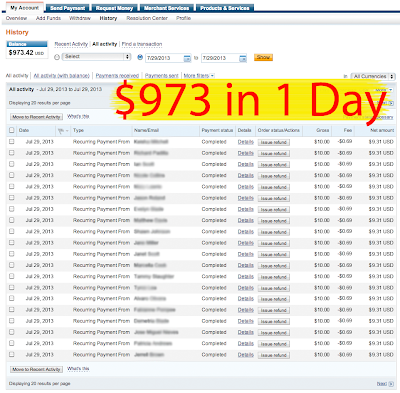
Task: Go to the Profile page
Action: coord(183,18)
